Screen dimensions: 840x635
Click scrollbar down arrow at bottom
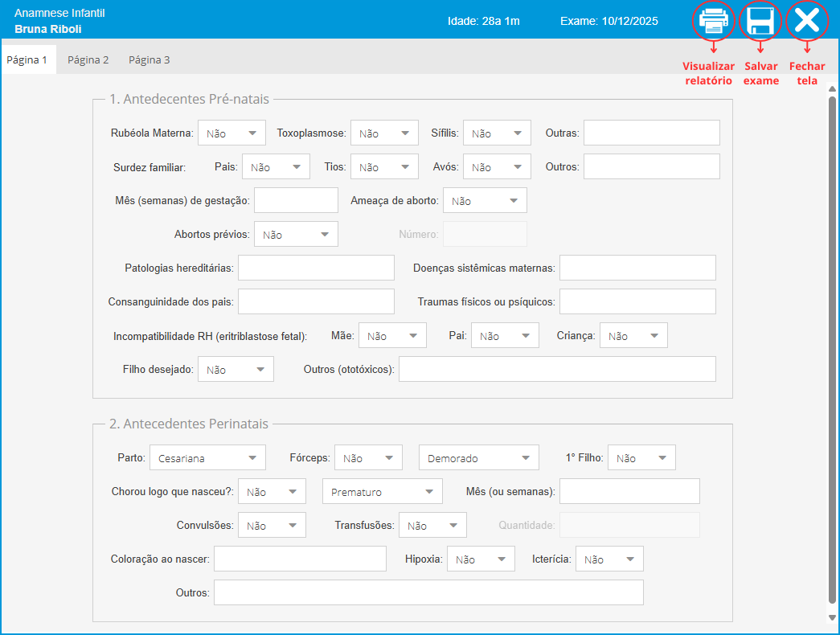tap(832, 617)
